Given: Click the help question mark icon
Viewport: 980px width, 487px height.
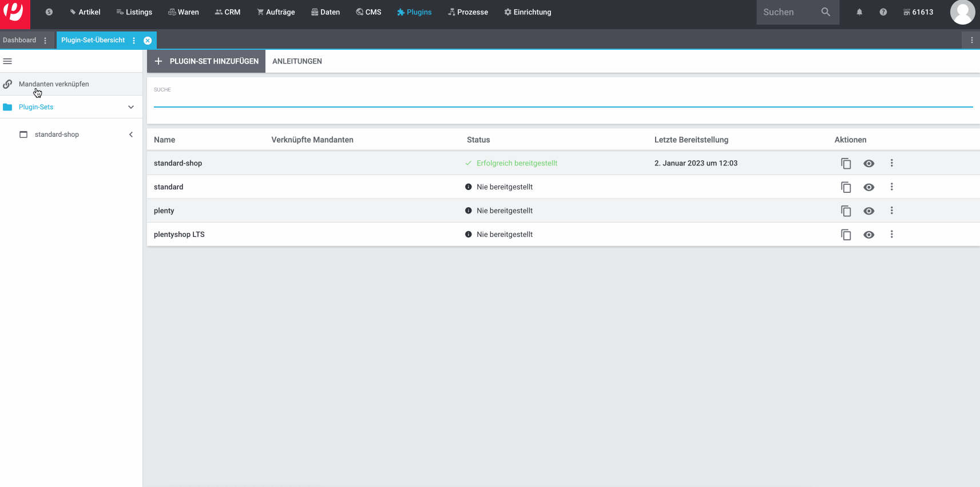Looking at the screenshot, I should tap(883, 12).
